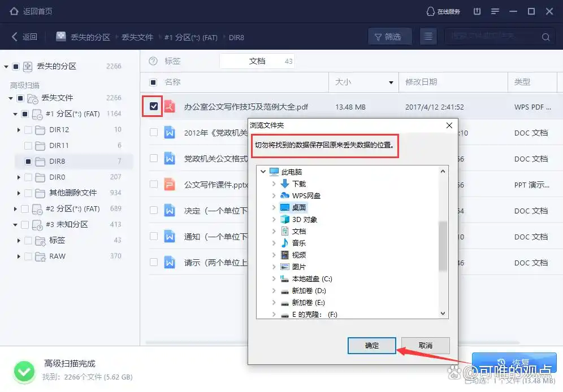Image resolution: width=563 pixels, height=392 pixels.
Task: Click the #1 分区(*:) (FAT) breadcrumb
Action: (191, 37)
